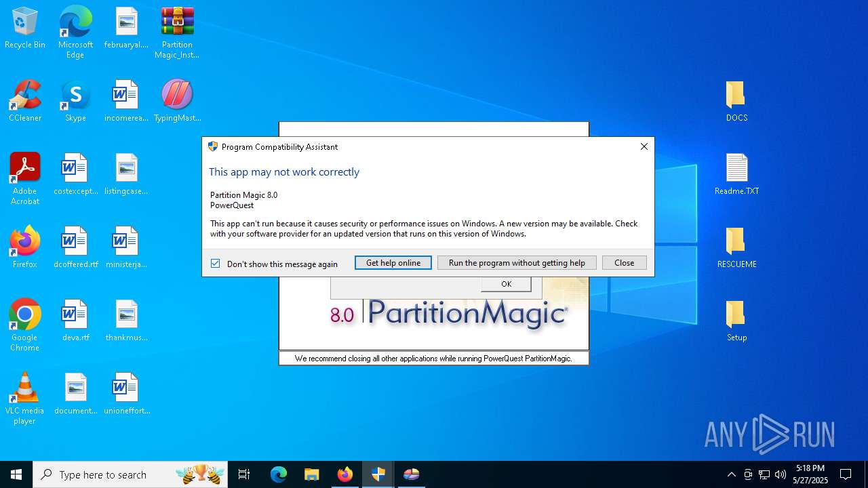The height and width of the screenshot is (488, 868).
Task: Open the notification center
Action: tap(846, 474)
